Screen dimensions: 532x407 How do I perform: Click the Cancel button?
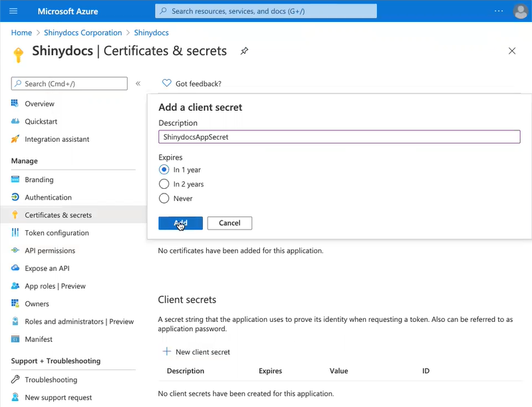tap(229, 223)
